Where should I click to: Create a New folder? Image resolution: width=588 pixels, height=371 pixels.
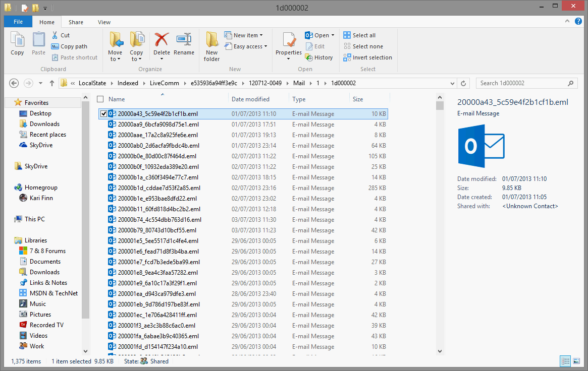pos(211,46)
